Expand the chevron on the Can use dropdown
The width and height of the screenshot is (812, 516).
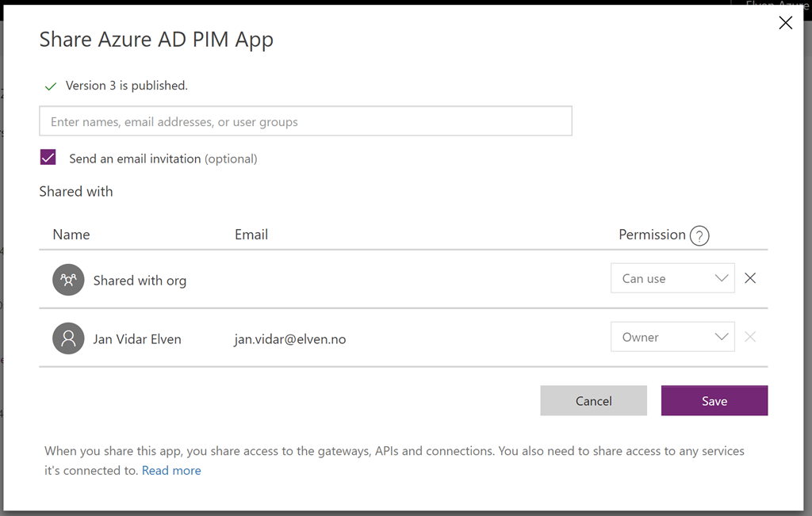coord(722,278)
